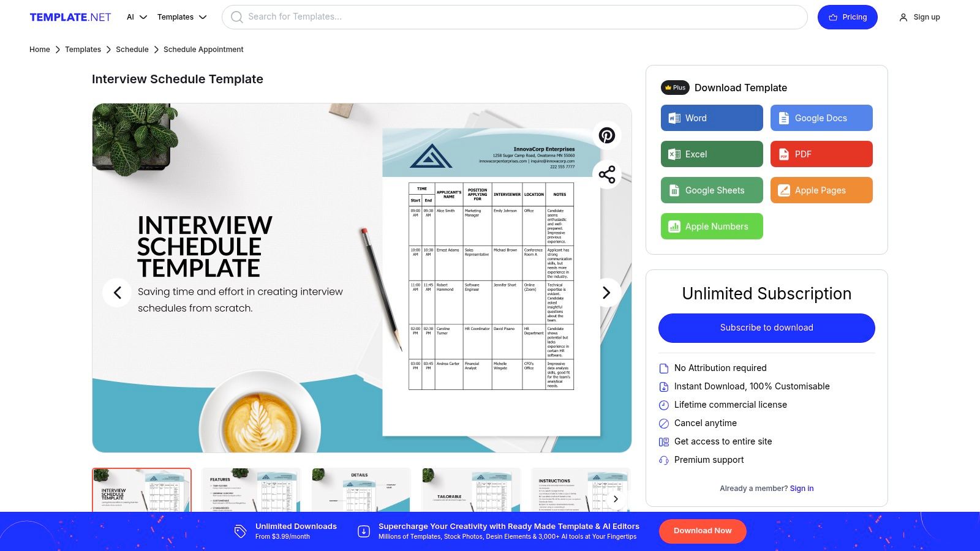
Task: Click the share icon on preview image
Action: pyautogui.click(x=606, y=174)
